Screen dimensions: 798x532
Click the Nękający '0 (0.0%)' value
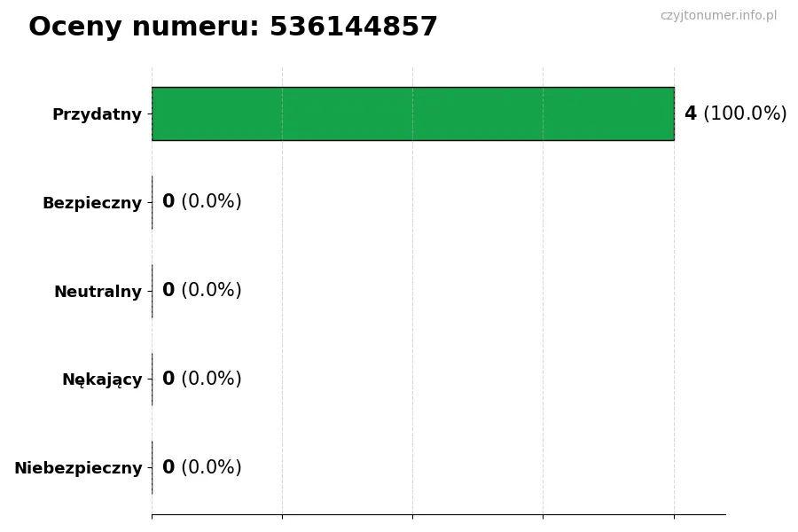tap(201, 379)
